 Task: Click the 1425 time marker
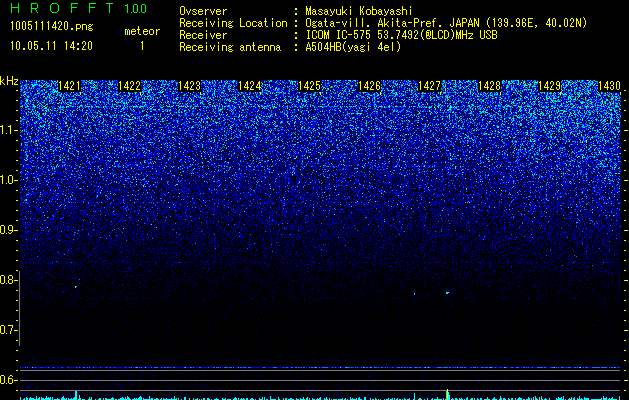309,86
